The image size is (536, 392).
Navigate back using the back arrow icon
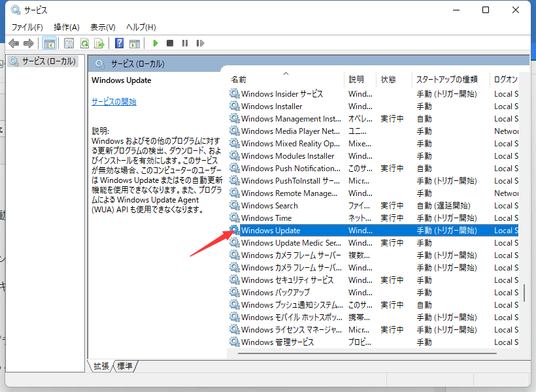pyautogui.click(x=14, y=43)
